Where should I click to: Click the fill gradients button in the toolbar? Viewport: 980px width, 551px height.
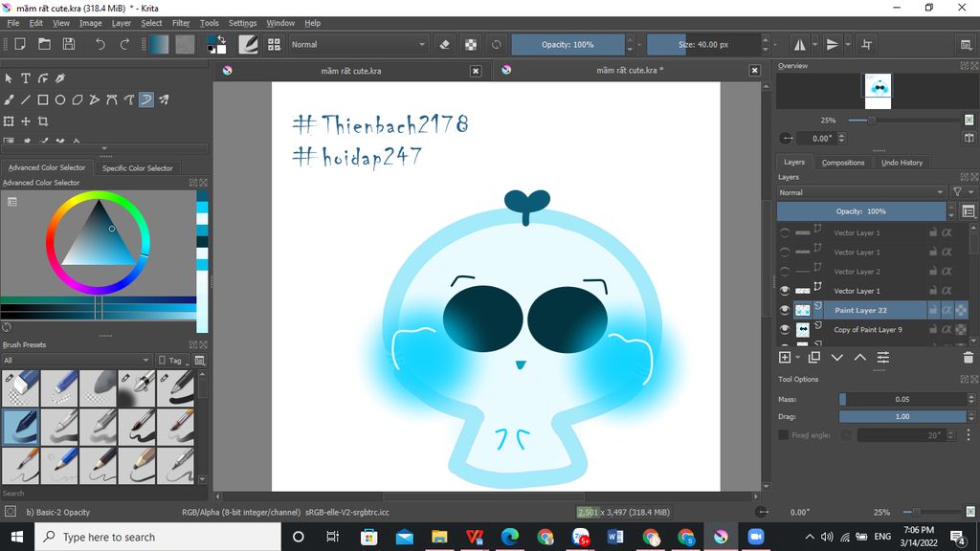pos(159,44)
